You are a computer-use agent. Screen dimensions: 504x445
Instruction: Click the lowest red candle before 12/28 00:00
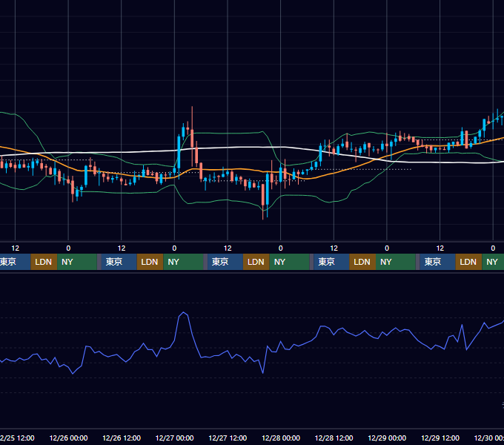pyautogui.click(x=263, y=194)
